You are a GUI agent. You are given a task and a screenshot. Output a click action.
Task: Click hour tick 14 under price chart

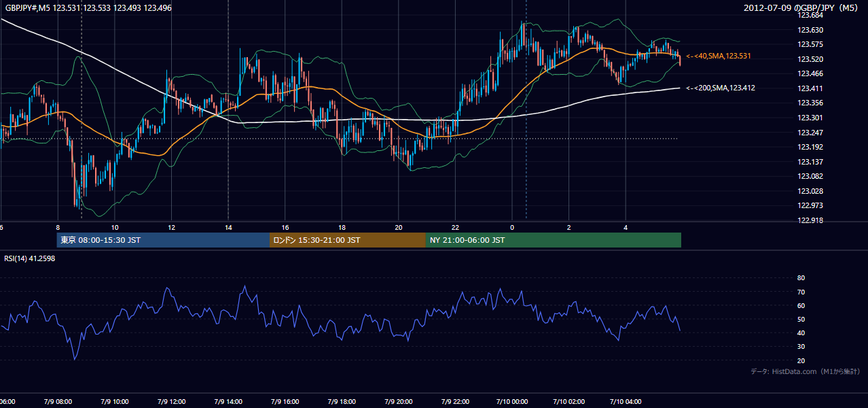(228, 228)
